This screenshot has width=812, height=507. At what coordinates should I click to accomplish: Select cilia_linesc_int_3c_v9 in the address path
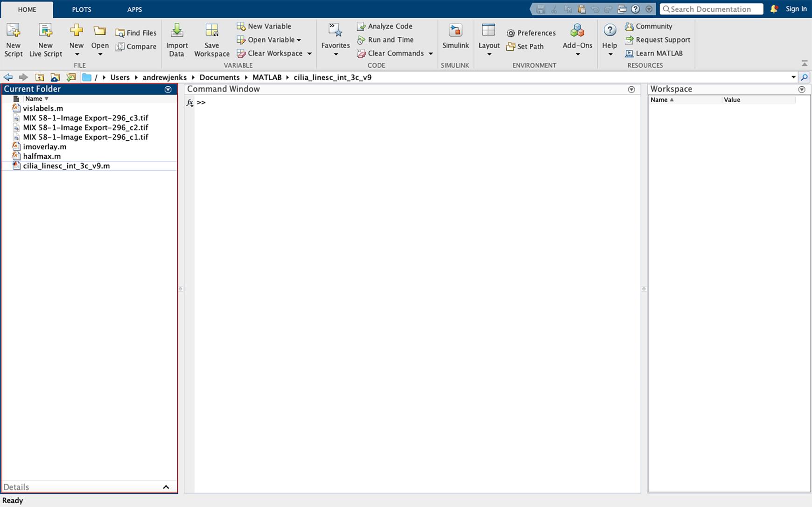[x=332, y=77]
